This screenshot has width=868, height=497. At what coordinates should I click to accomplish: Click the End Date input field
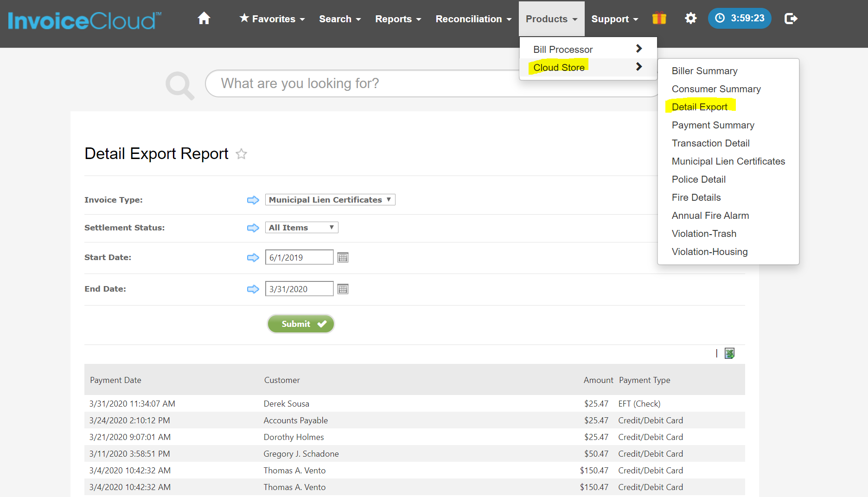299,289
